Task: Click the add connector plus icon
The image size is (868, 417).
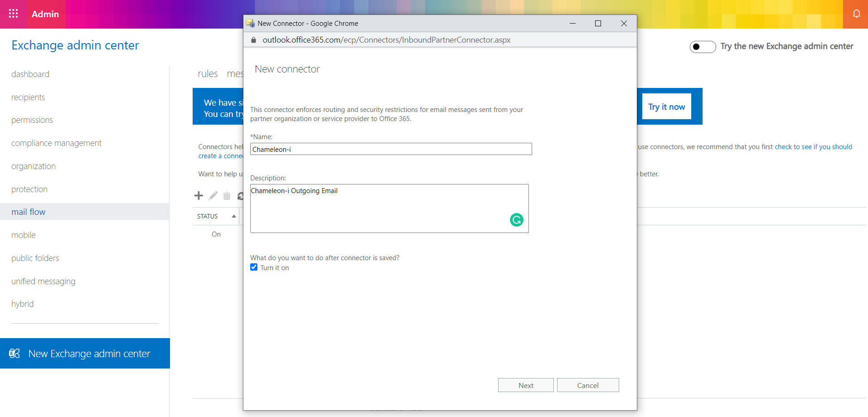Action: 199,195
